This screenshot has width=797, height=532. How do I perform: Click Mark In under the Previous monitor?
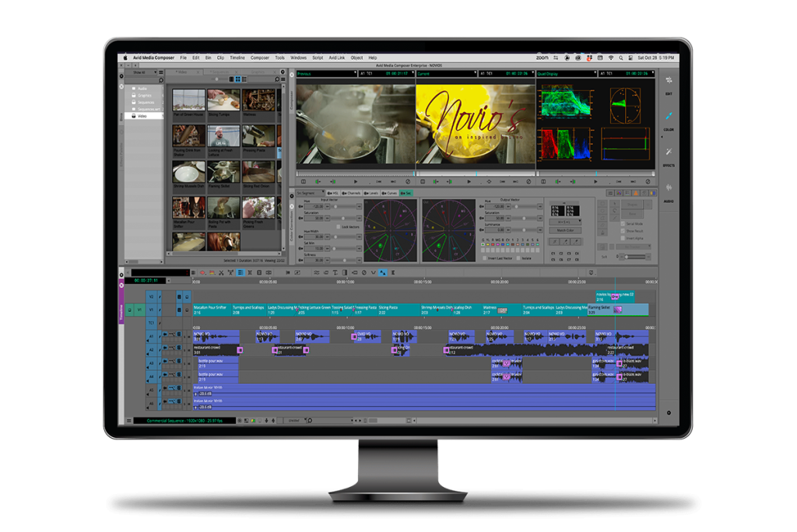(x=318, y=181)
